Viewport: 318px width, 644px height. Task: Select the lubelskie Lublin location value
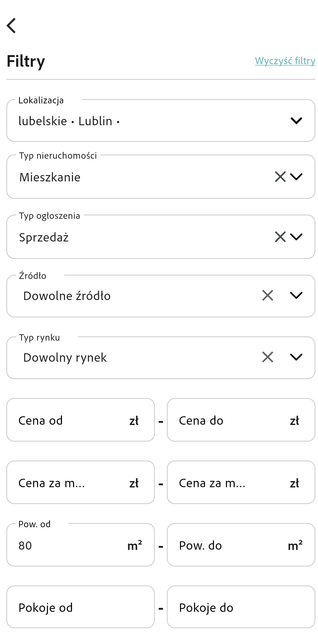69,121
